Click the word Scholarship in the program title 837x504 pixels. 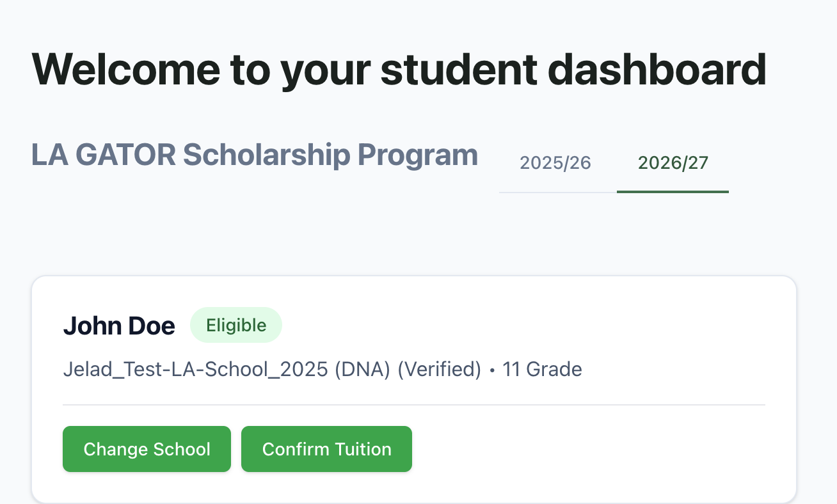click(266, 155)
